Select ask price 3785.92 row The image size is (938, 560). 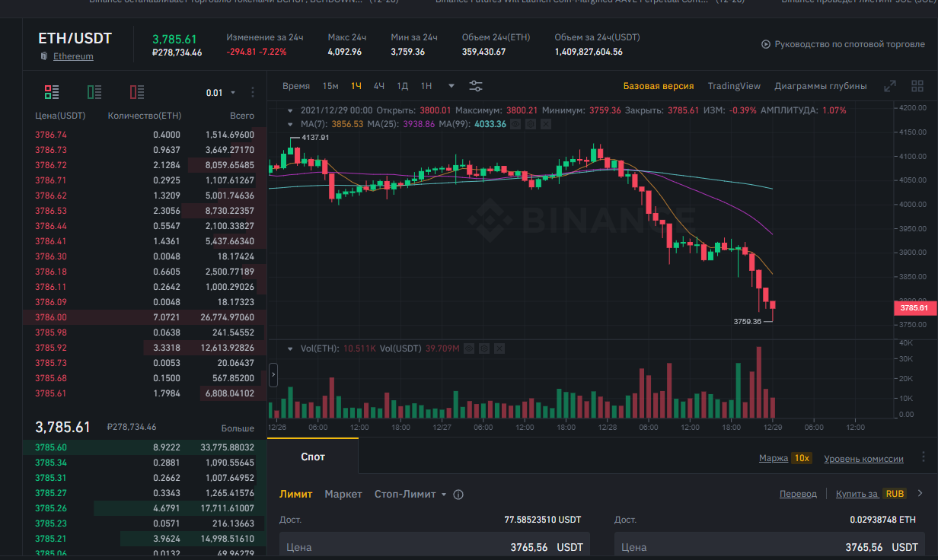point(145,348)
